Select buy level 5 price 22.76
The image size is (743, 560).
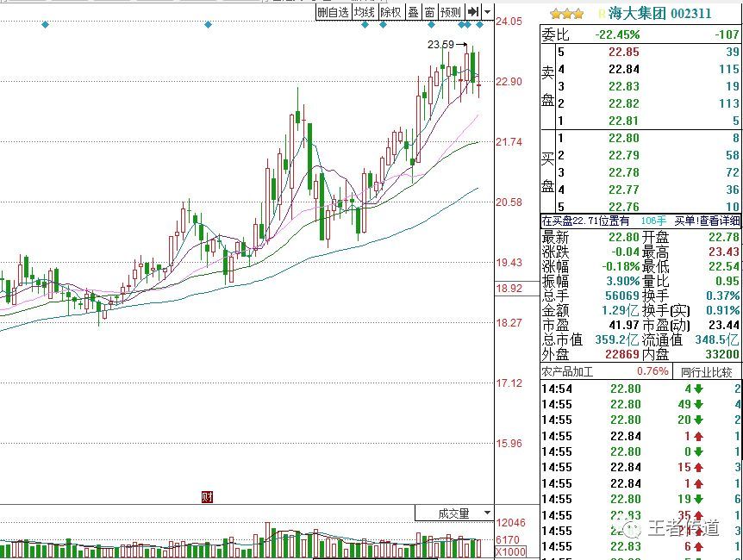click(623, 207)
